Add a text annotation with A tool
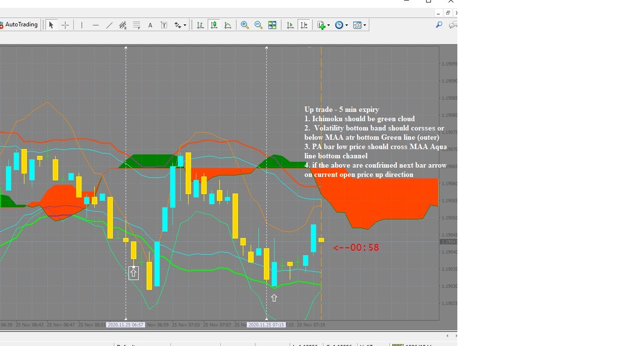The width and height of the screenshot is (644, 346). (x=150, y=25)
